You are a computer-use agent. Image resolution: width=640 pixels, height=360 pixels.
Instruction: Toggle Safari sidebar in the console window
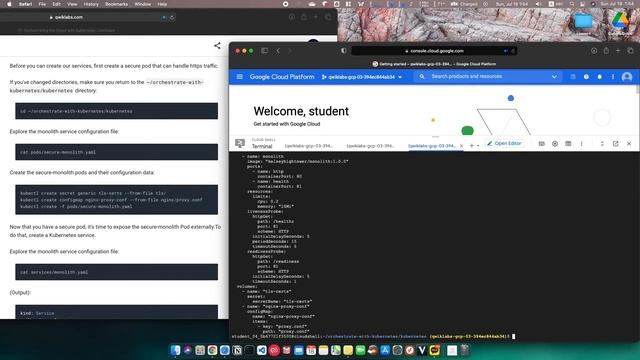(x=264, y=51)
